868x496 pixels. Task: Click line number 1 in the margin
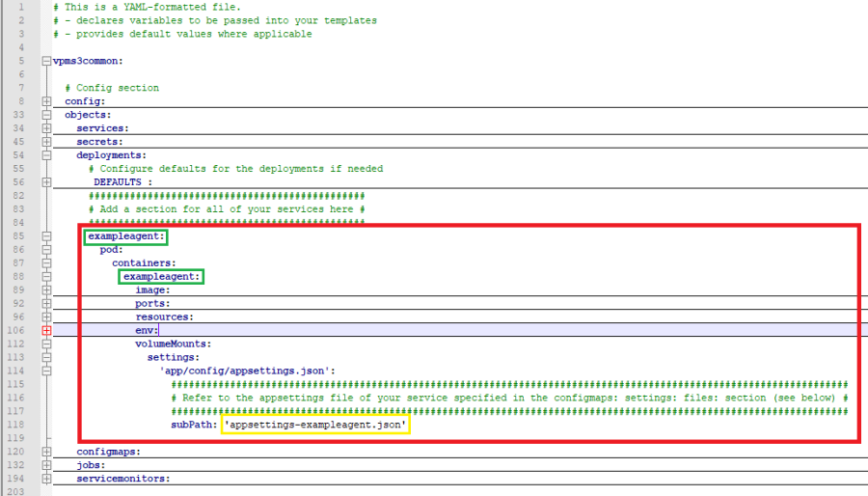pos(21,7)
